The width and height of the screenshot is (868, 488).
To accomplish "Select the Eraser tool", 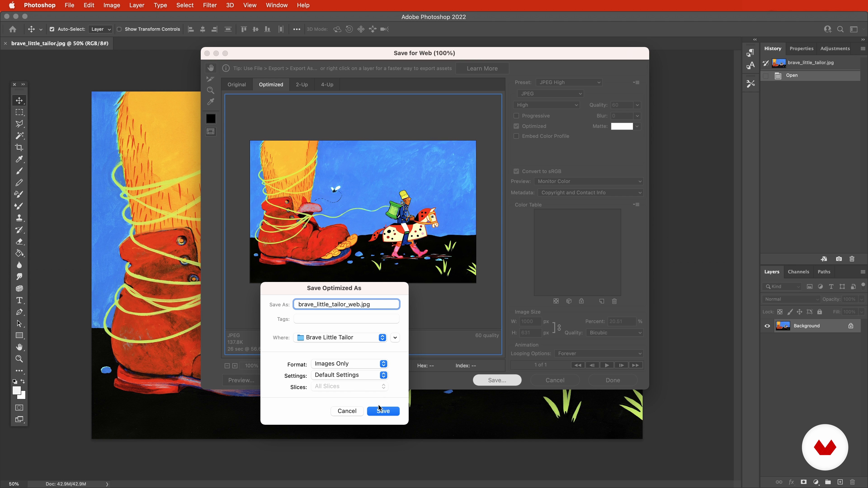I will click(x=19, y=242).
